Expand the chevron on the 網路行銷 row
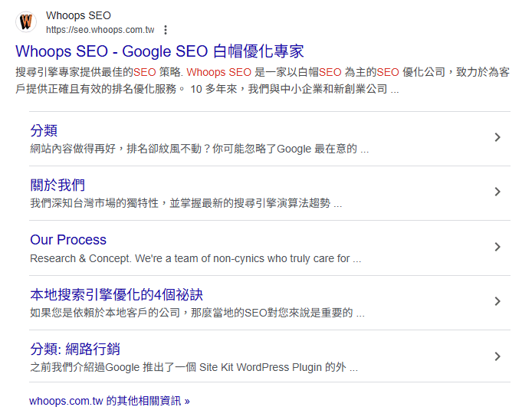Screen dimensions: 522x420 pos(497,356)
